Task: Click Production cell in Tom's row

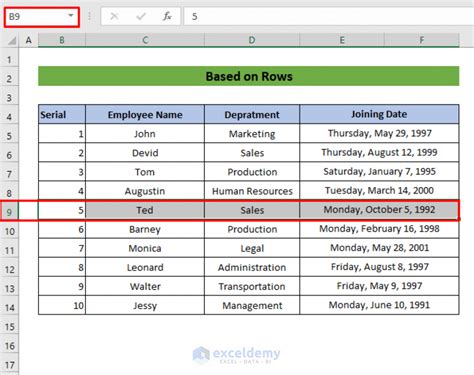Action: (x=252, y=172)
